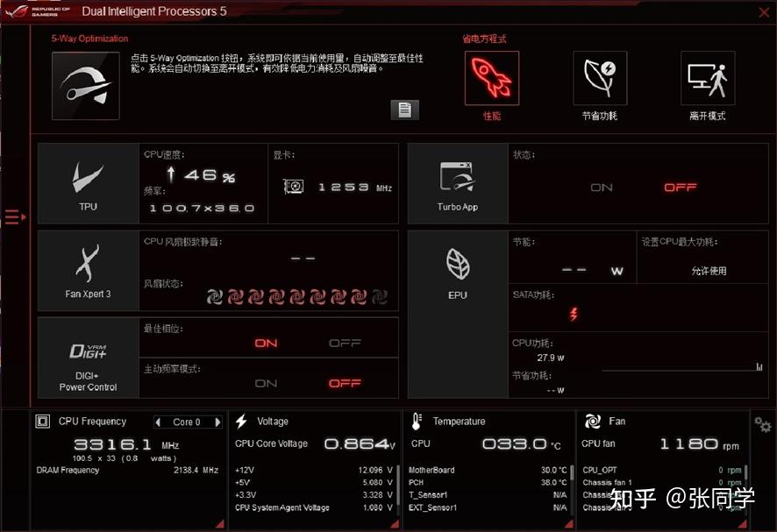Viewport: 777px width, 532px height.
Task: Open Fan Xpert 3 panel icon
Action: (x=88, y=263)
